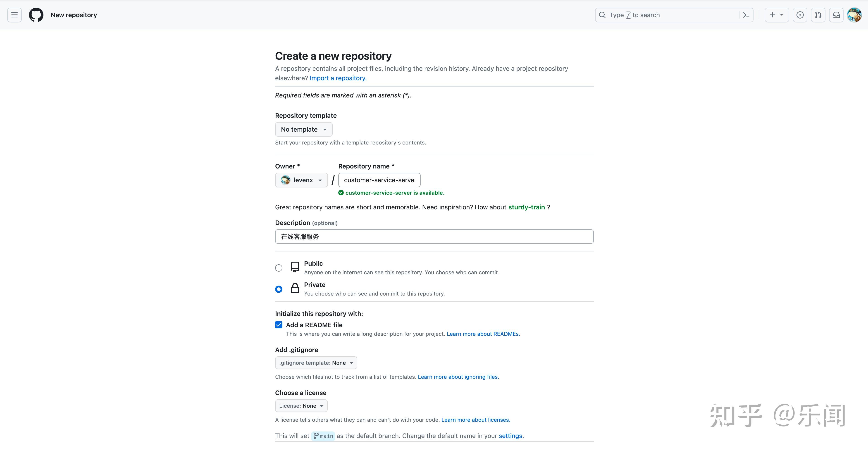The height and width of the screenshot is (450, 868).
Task: Click the GitHub Octocat logo
Action: click(36, 15)
